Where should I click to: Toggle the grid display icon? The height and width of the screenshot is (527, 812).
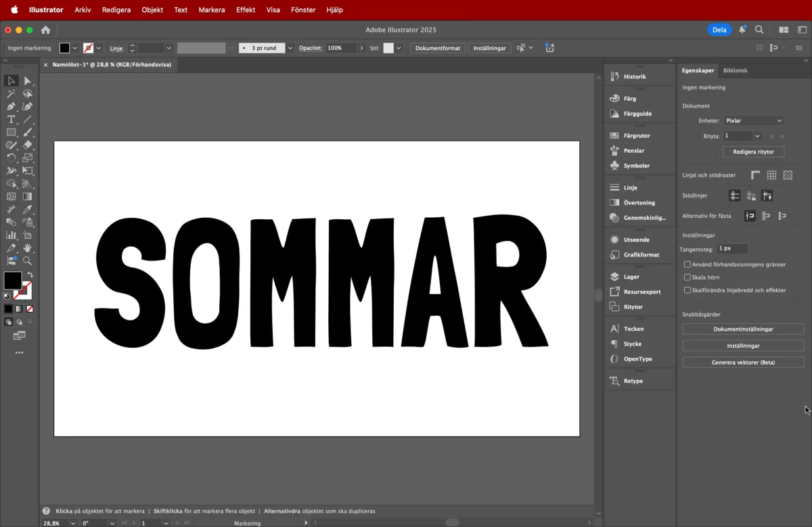(771, 175)
